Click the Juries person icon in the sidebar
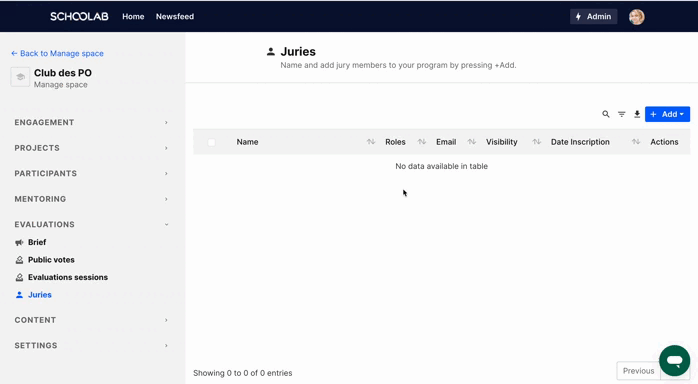Image resolution: width=698 pixels, height=384 pixels. coord(19,295)
